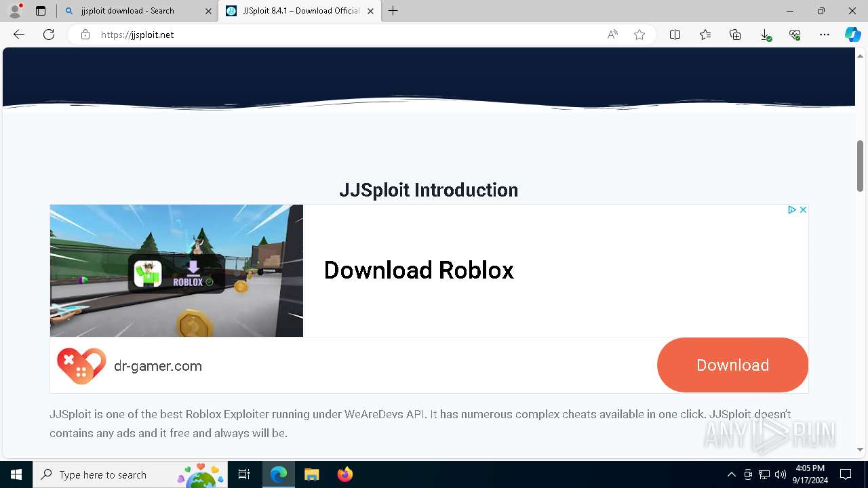This screenshot has height=488, width=868.
Task: Open the dr-gamer.com ad link
Action: 158,366
